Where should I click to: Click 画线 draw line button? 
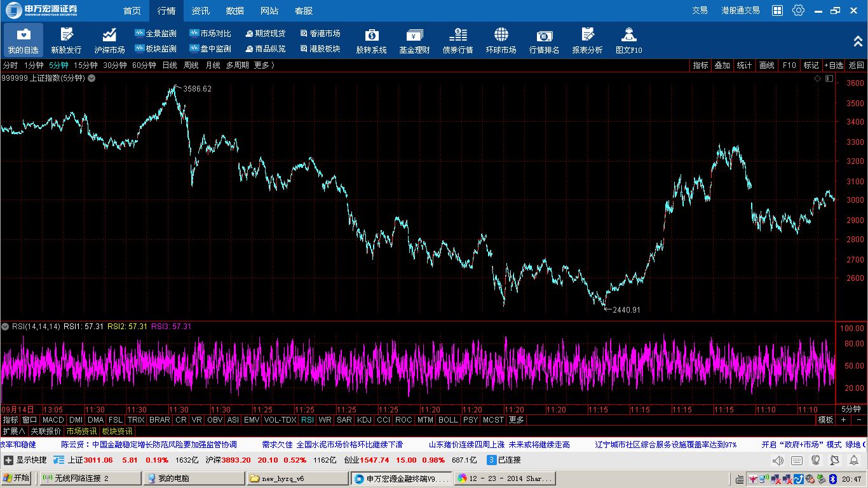pyautogui.click(x=767, y=65)
